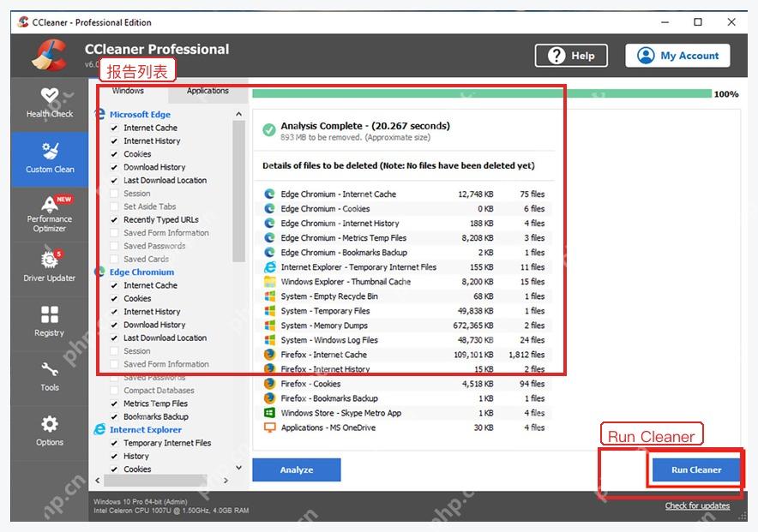Collapse the Edge Chromium section header
The image size is (758, 532).
141,272
